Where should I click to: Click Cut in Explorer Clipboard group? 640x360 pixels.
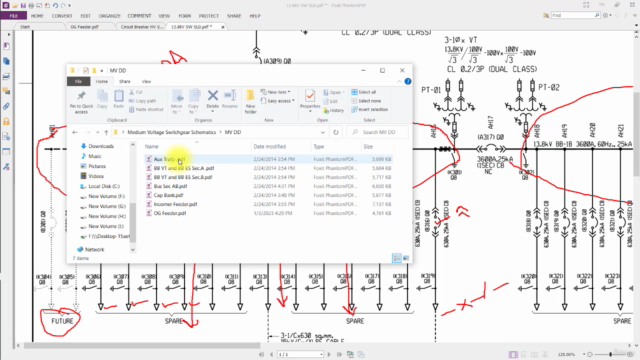tap(136, 92)
